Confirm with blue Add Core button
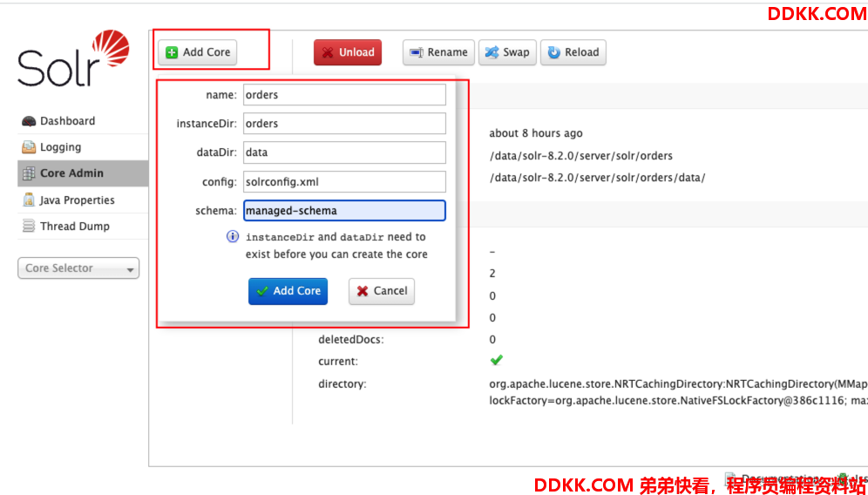 click(288, 291)
